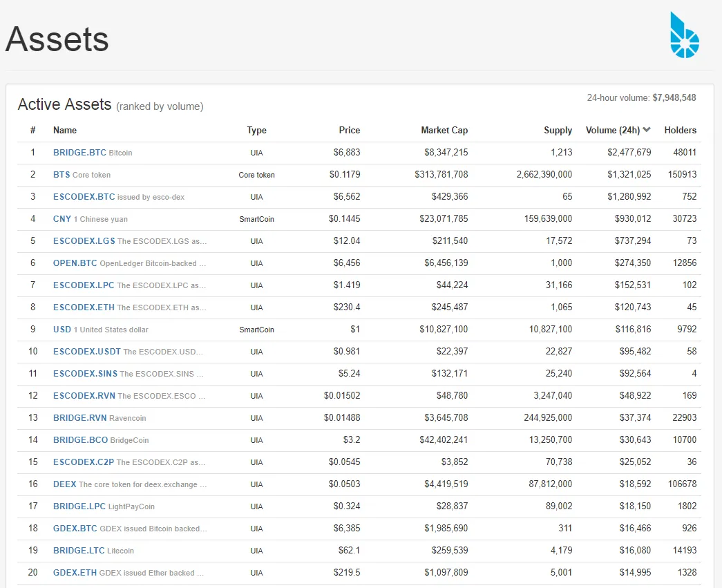Open the ESCODEX.ETH asset link

pos(84,307)
